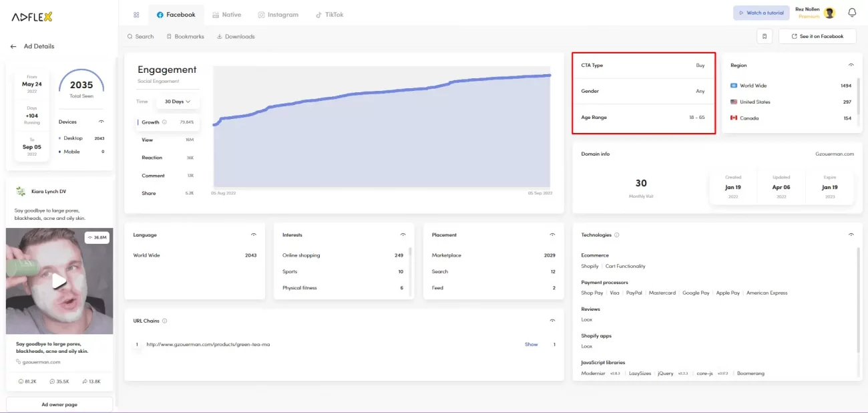Viewport: 868px width, 413px height.
Task: Click the Canada flag icon
Action: [x=734, y=118]
